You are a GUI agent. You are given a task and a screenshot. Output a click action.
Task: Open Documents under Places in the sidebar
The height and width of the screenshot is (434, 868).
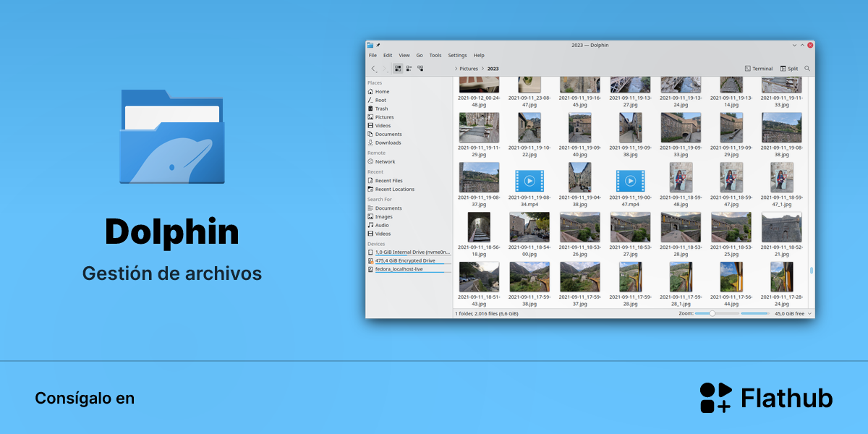tap(409, 135)
